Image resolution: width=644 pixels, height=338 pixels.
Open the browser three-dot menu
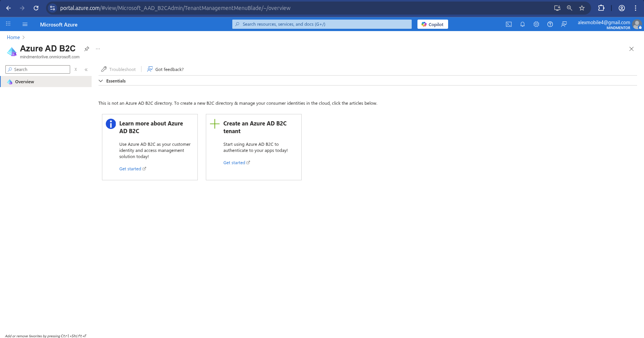(x=636, y=8)
